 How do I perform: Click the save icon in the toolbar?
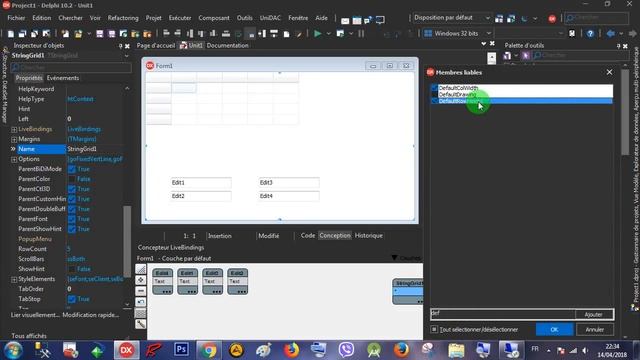click(x=100, y=34)
